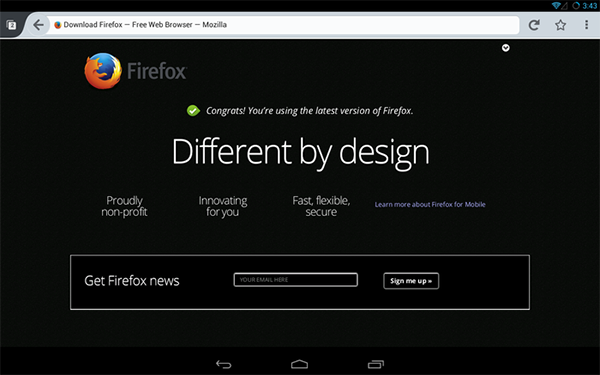Image resolution: width=600 pixels, height=375 pixels.
Task: Tap the Android recent apps button
Action: coord(376,364)
